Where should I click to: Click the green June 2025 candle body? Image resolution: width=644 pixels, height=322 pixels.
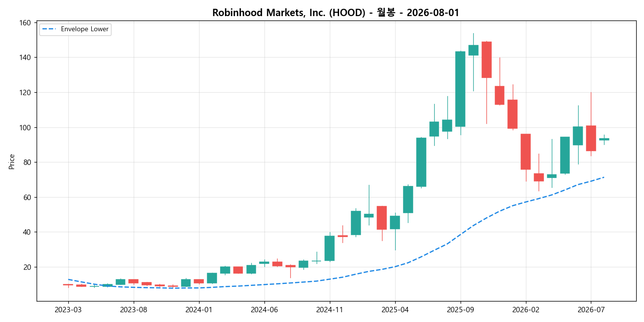point(421,162)
